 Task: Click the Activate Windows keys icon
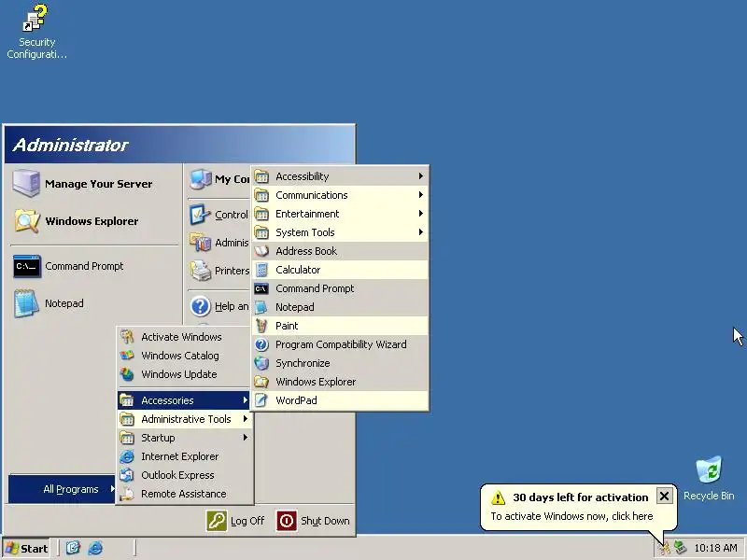point(127,337)
